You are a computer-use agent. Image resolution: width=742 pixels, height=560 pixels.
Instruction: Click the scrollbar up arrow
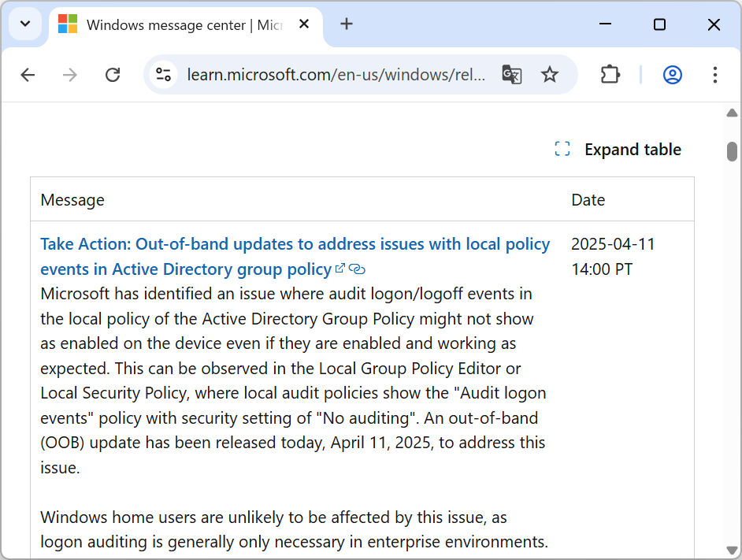732,113
